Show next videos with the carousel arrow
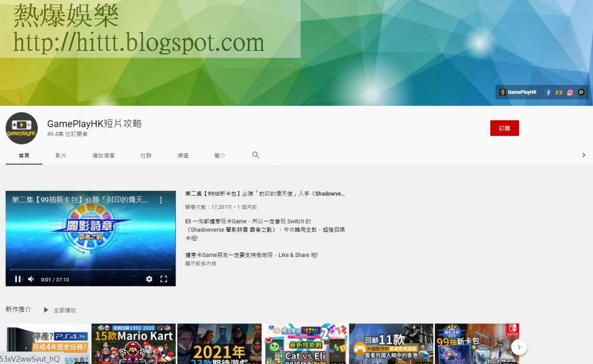Viewport: 593px width, 364px height. point(519,347)
